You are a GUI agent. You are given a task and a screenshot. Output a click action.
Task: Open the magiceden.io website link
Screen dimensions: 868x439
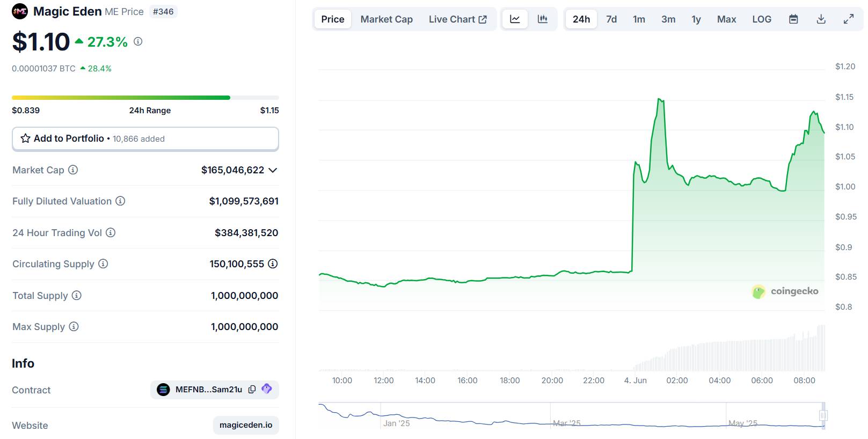pyautogui.click(x=246, y=425)
